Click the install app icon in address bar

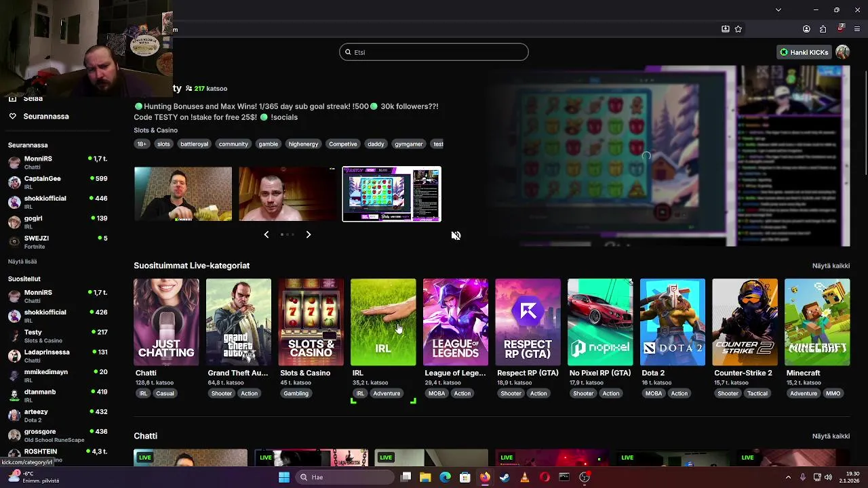725,29
